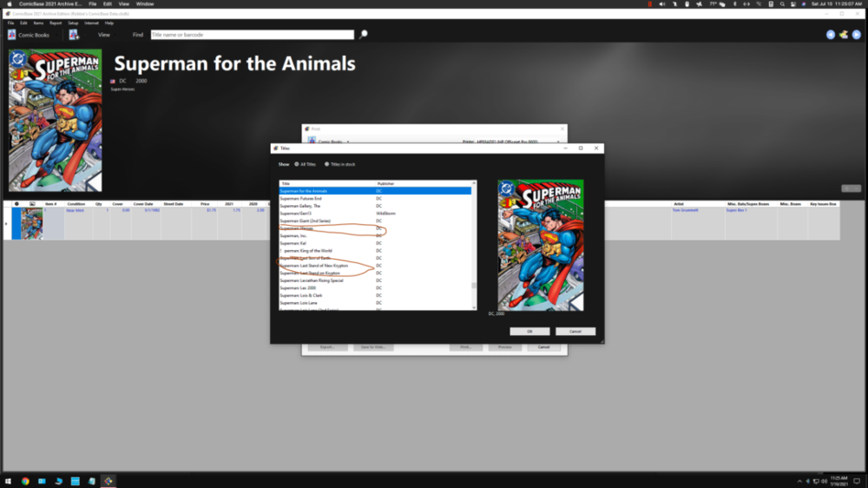Viewport: 868px width, 488px height.
Task: Click the Titles list vertical scrollbar thumb
Action: coord(474,286)
